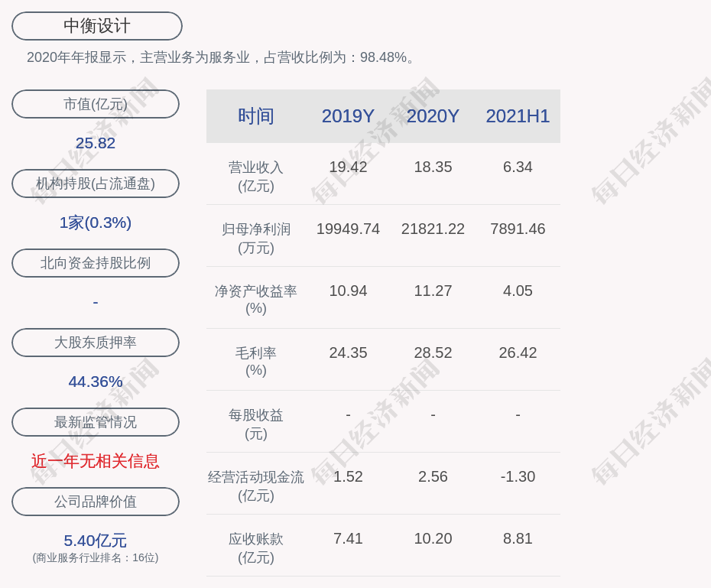The width and height of the screenshot is (711, 588).
Task: Click the 公司品牌价值 label pill
Action: 96,502
